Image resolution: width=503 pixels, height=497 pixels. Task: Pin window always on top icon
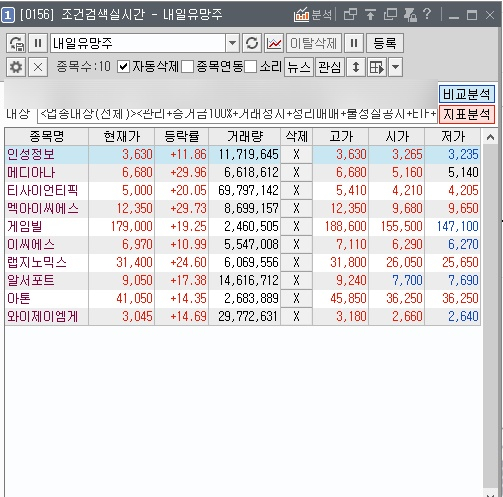370,15
